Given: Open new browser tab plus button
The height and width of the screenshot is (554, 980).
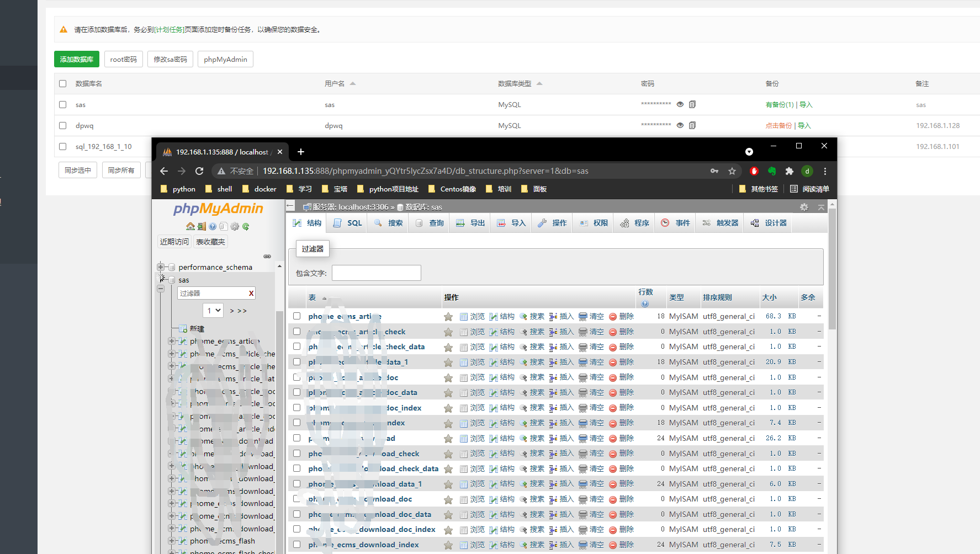Looking at the screenshot, I should point(301,152).
